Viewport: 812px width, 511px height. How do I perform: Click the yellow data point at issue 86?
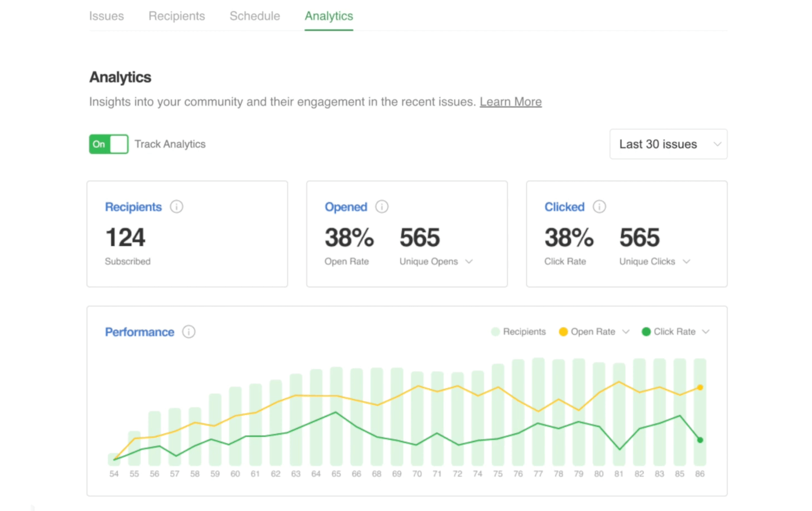pyautogui.click(x=700, y=387)
